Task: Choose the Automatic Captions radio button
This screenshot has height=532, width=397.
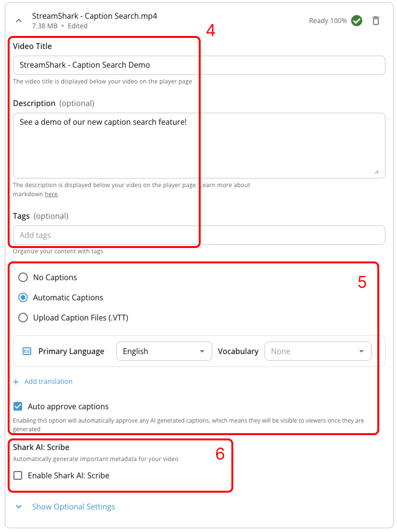Action: click(23, 297)
